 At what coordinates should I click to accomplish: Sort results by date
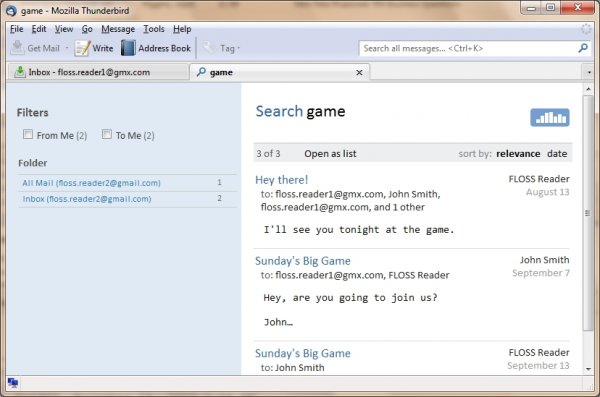point(557,154)
